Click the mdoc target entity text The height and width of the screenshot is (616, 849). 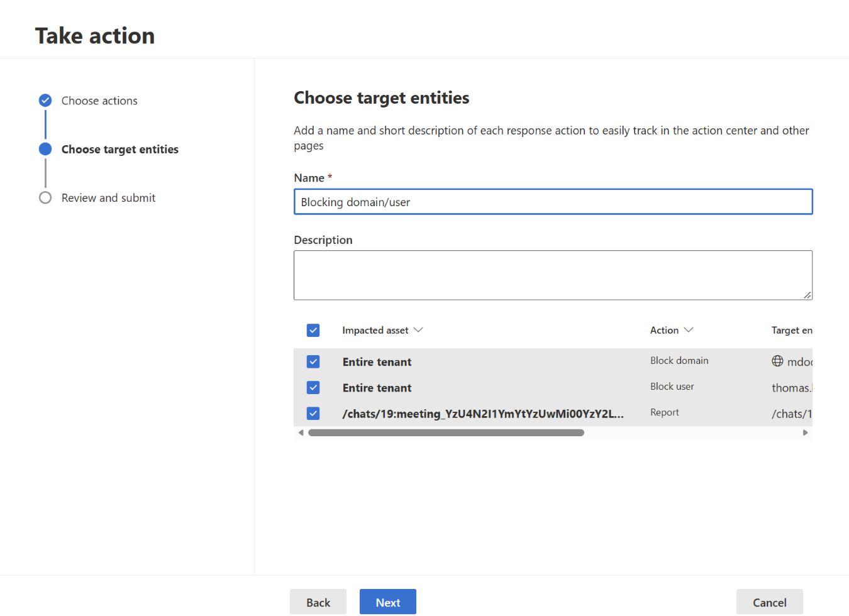pos(800,362)
